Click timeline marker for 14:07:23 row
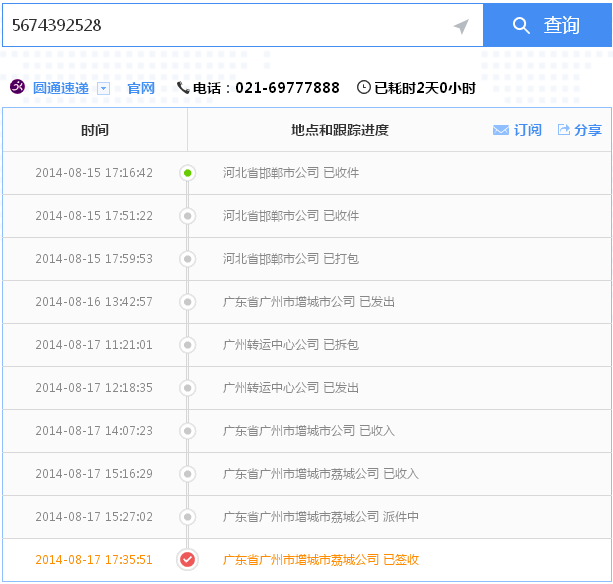 click(x=188, y=431)
